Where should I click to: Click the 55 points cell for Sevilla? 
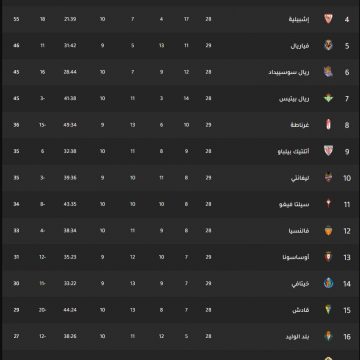pyautogui.click(x=16, y=19)
